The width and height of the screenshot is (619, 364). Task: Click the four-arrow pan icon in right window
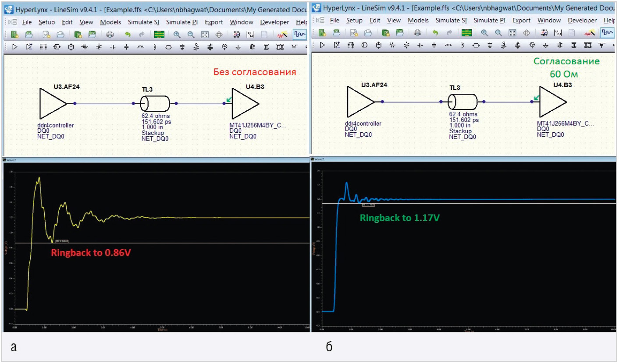(x=527, y=32)
